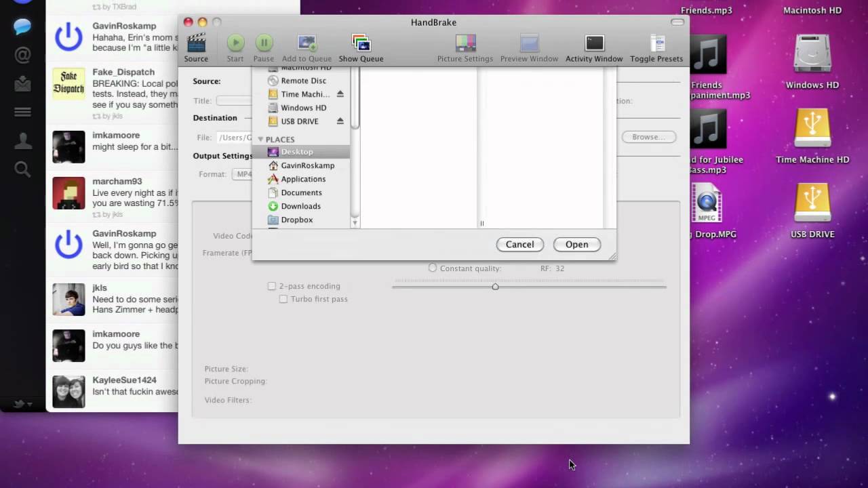Open the lists icon in Twitter sidebar
Screen dimensions: 868x488
tap(22, 113)
